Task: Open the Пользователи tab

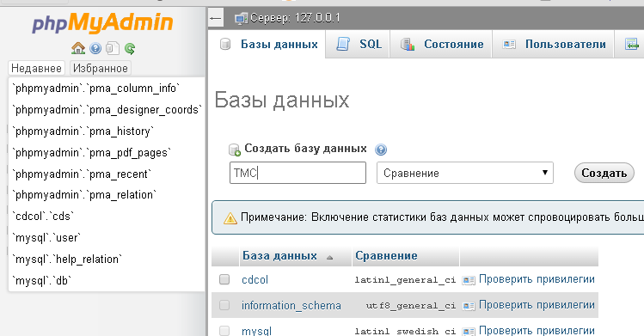Action: coord(553,44)
